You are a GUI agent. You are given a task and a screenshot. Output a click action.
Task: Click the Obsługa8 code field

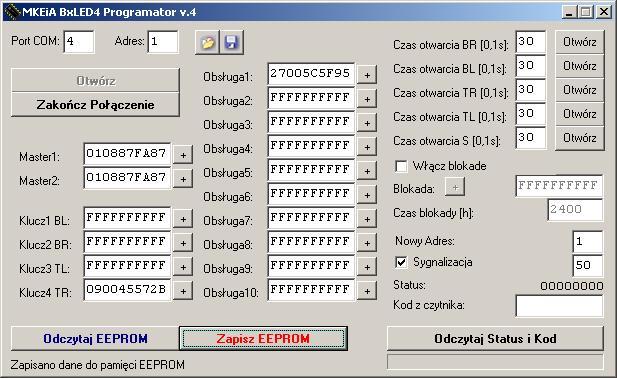click(x=311, y=242)
